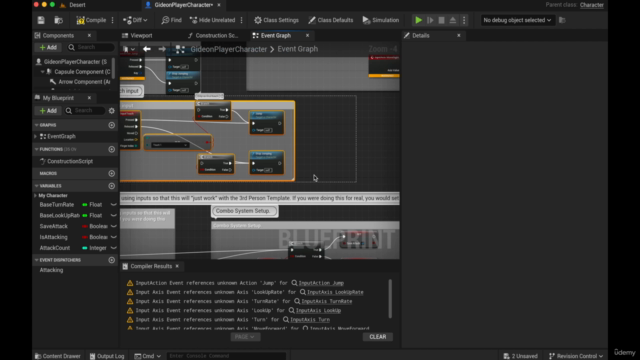
Task: Play the level with green play button
Action: (x=418, y=20)
